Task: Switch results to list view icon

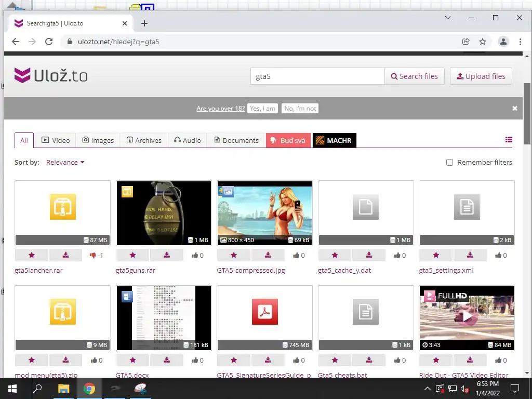Action: [x=509, y=140]
